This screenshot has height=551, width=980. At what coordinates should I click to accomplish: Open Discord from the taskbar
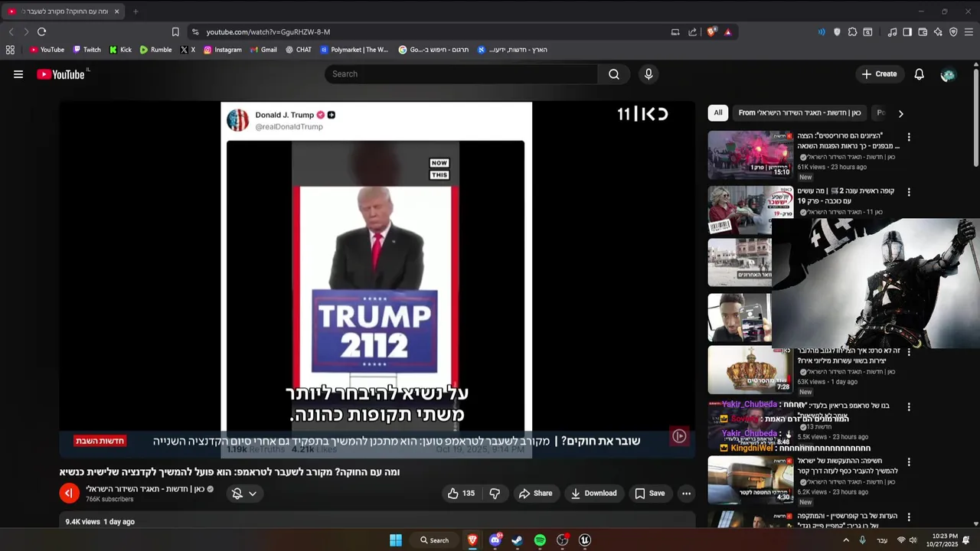tap(495, 540)
